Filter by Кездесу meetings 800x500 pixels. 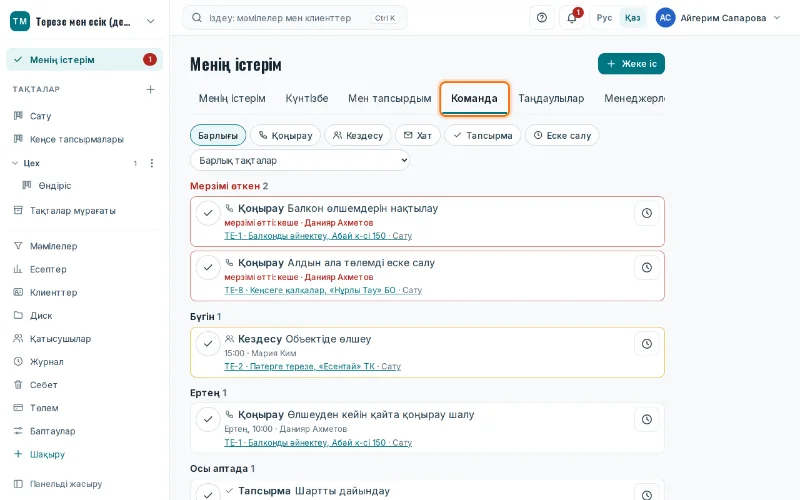tap(358, 135)
